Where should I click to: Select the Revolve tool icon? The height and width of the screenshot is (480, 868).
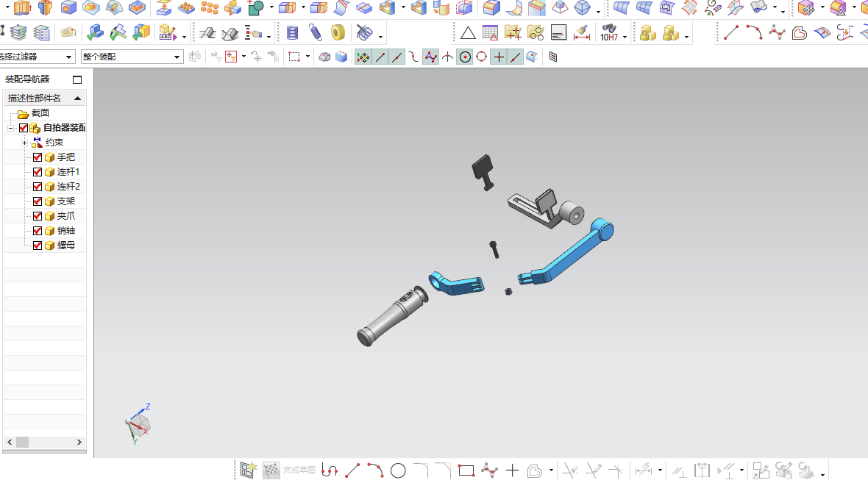coord(45,8)
